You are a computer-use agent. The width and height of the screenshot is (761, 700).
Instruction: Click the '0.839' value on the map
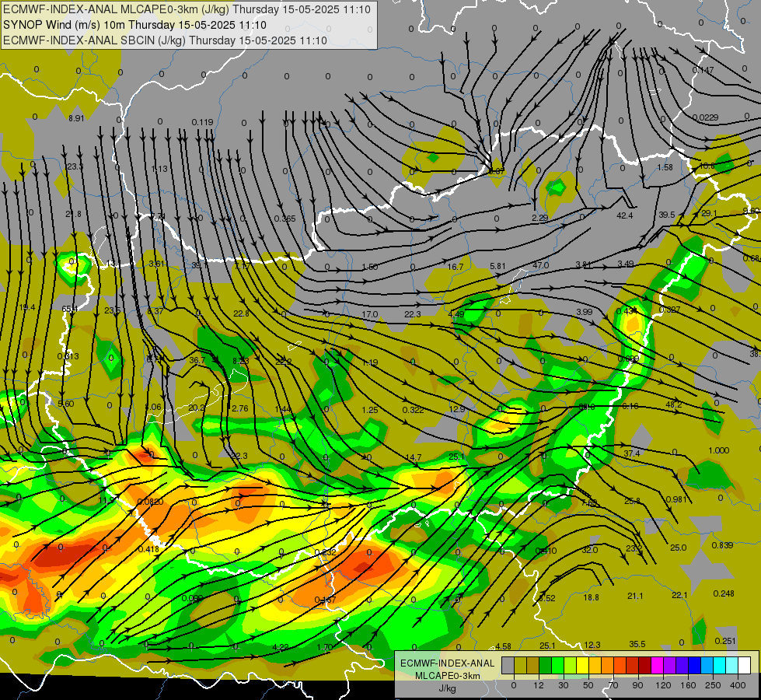[x=722, y=545]
